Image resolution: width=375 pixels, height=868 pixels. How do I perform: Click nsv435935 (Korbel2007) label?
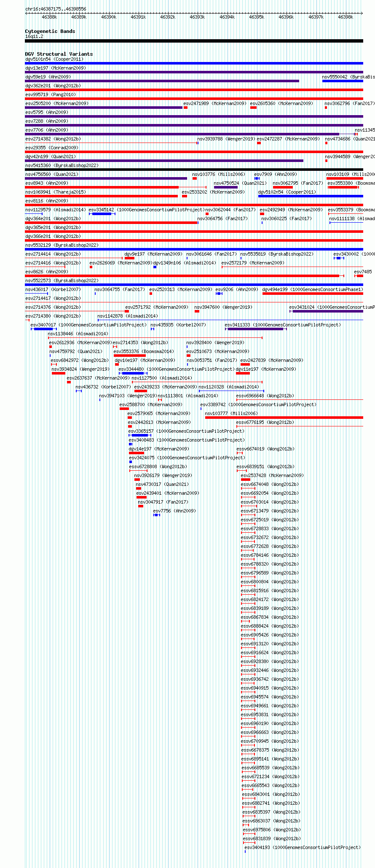(178, 325)
